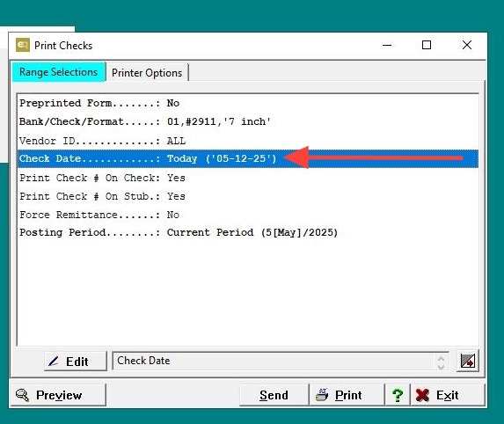Select the Preprinted Form row
504x424 pixels.
[x=248, y=103]
